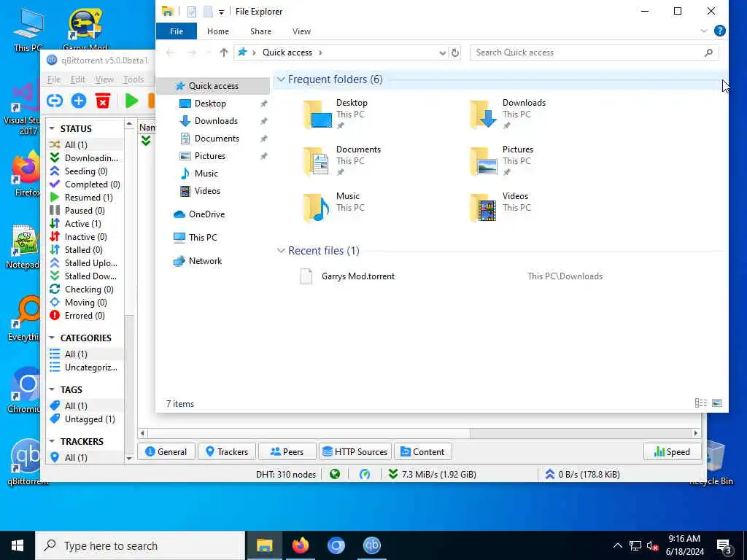Click the red Remove torrent icon
Viewport: 747px width, 560px height.
103,101
